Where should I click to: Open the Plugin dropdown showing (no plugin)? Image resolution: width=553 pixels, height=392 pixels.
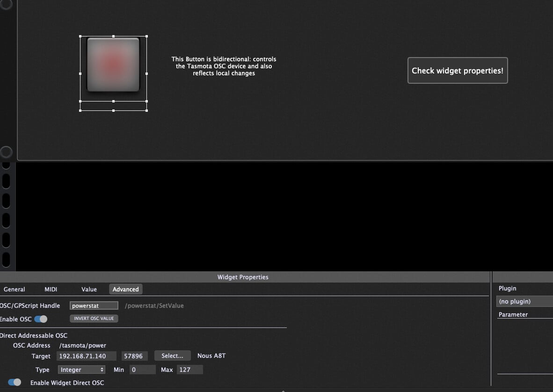pyautogui.click(x=524, y=302)
